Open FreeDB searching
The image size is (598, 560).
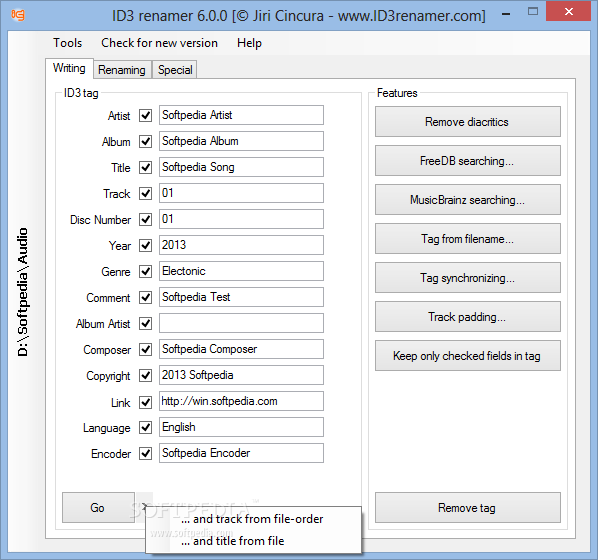tap(468, 161)
